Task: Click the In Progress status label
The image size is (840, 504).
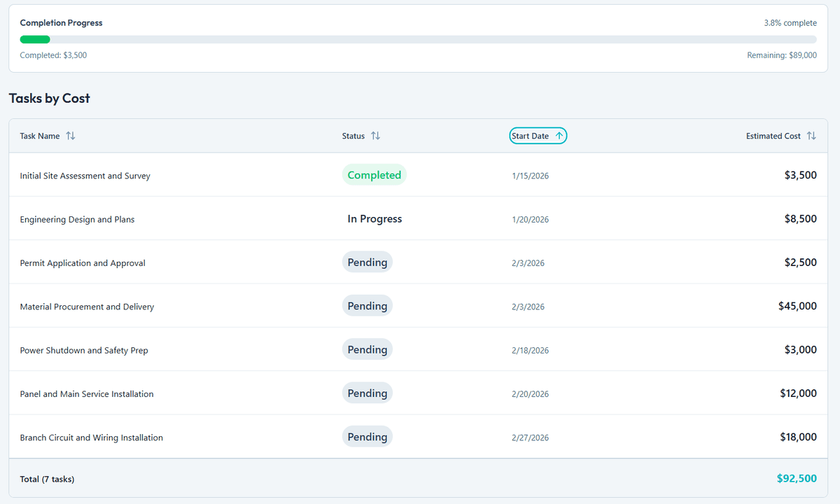Action: point(374,219)
